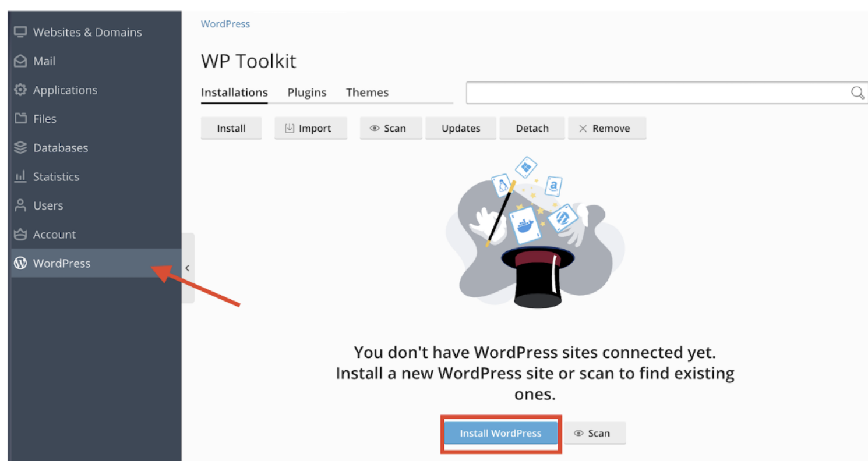Click the Scan button in toolbar

point(391,129)
